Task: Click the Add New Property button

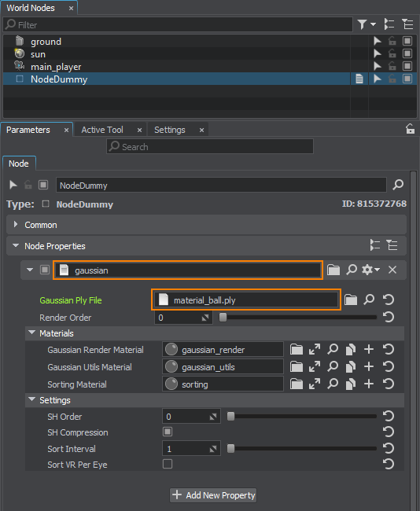Action: coord(213,495)
